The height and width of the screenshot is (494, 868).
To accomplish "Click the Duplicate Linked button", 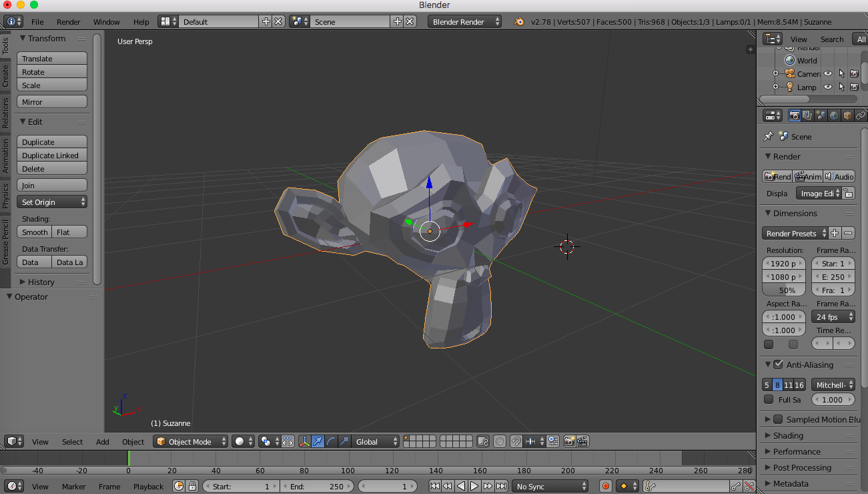I will [x=52, y=156].
